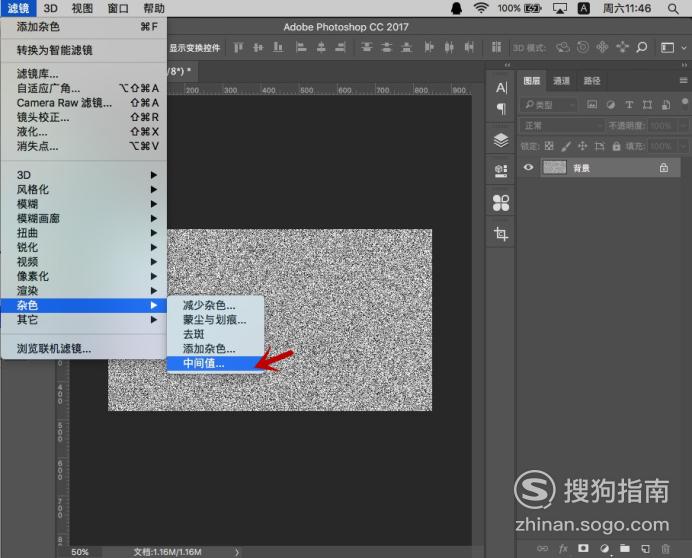692x558 pixels.
Task: Open the Layers panel options menu
Action: (x=683, y=80)
